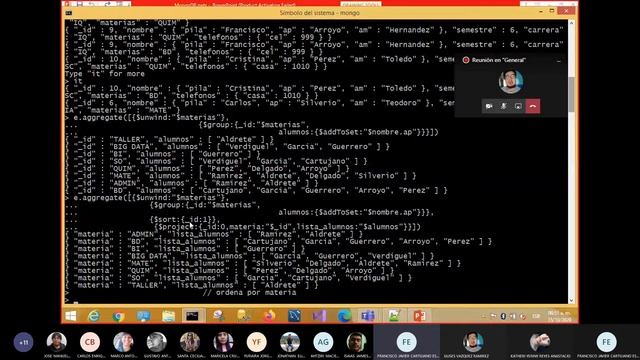Select Isaias participant avatar
The image size is (640, 360).
pos(356,342)
